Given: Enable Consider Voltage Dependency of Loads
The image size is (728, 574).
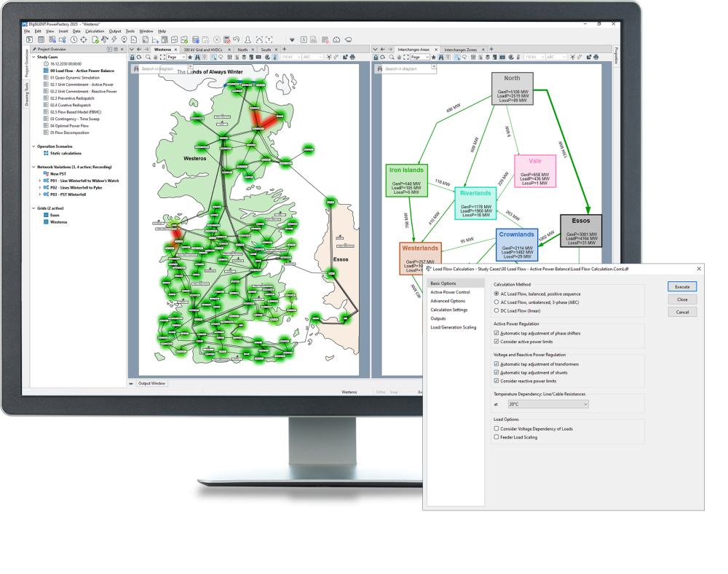Looking at the screenshot, I should click(x=496, y=428).
